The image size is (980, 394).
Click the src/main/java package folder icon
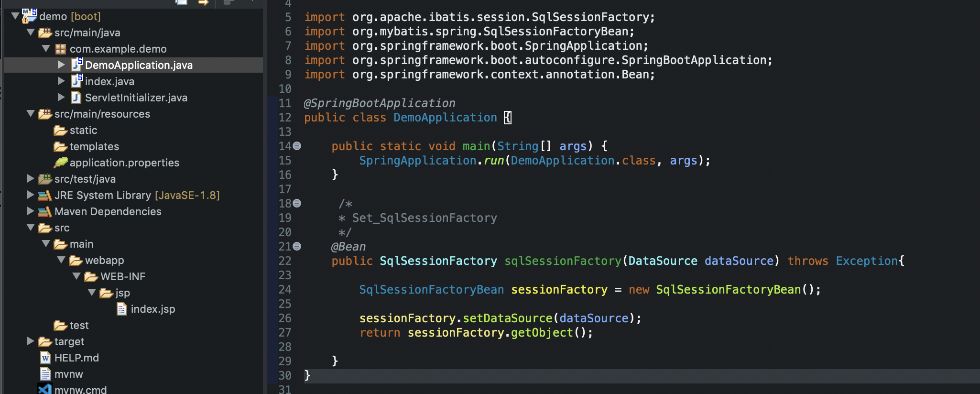pyautogui.click(x=45, y=33)
